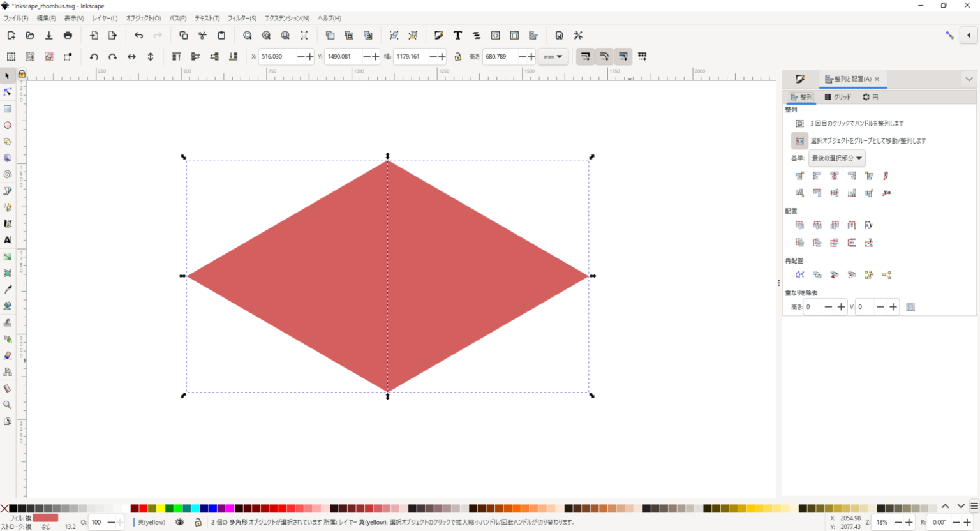The width and height of the screenshot is (980, 531).
Task: Open the mm units dropdown
Action: pos(553,57)
